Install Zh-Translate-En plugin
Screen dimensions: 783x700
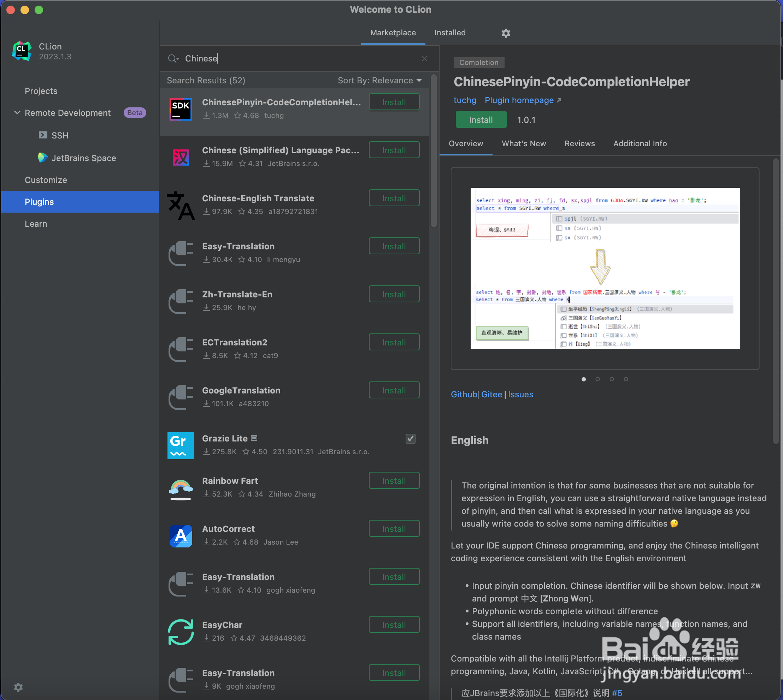[x=394, y=295]
